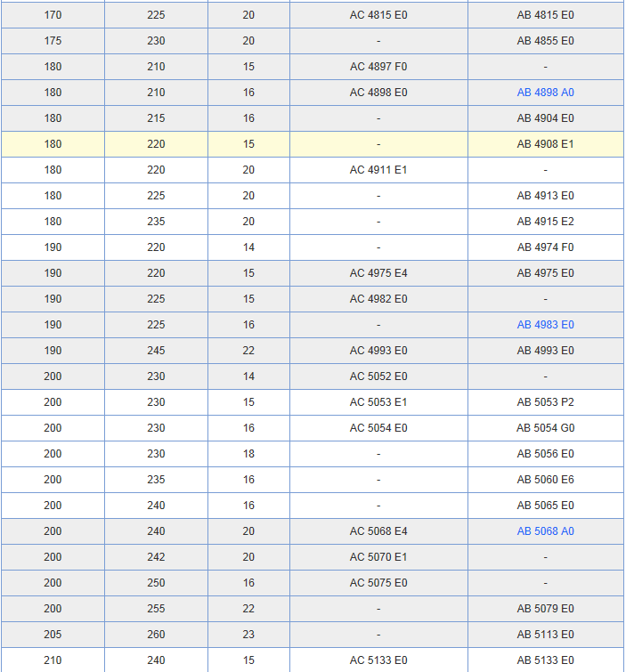Choose the AB 5113 E0 part

pyautogui.click(x=545, y=635)
